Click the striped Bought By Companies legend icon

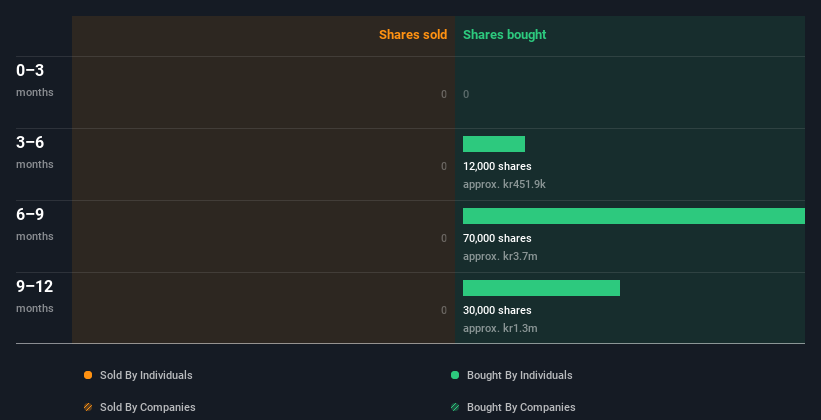(455, 407)
